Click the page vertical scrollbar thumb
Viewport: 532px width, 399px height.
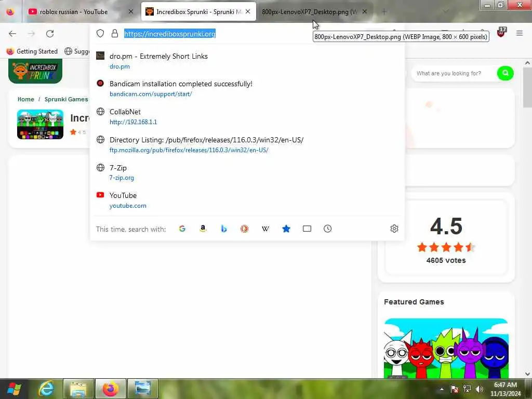(527, 87)
